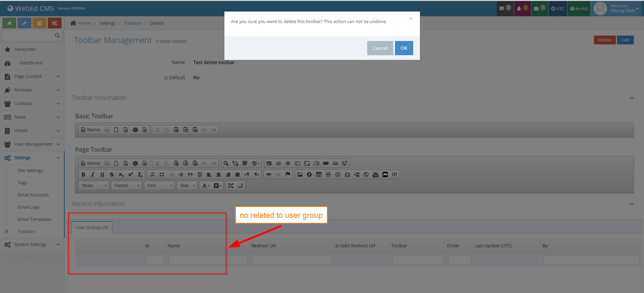The image size is (644, 293).
Task: Click the Bold icon
Action: tap(83, 174)
